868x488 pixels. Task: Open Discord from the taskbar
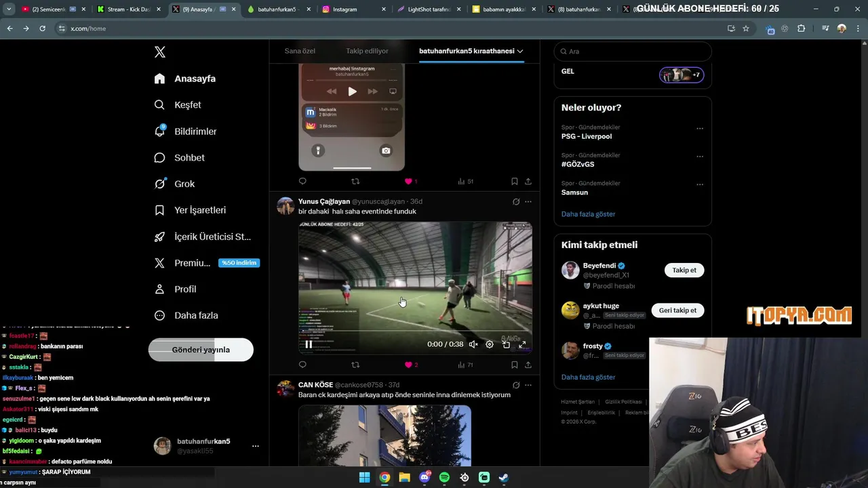(425, 477)
